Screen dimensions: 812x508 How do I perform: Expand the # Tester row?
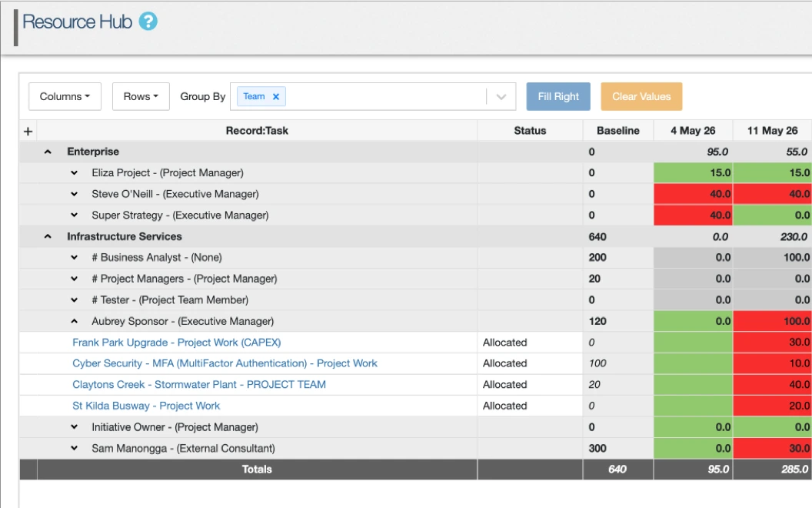(74, 300)
